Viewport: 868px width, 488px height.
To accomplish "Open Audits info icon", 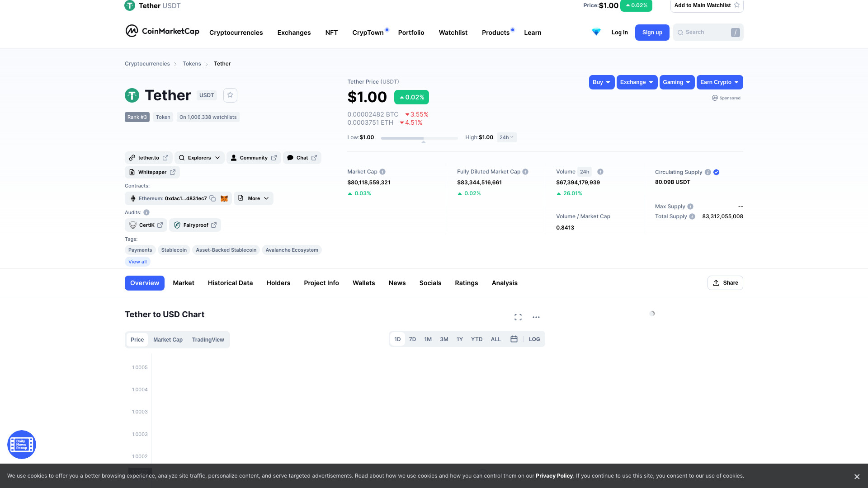I will [x=146, y=212].
